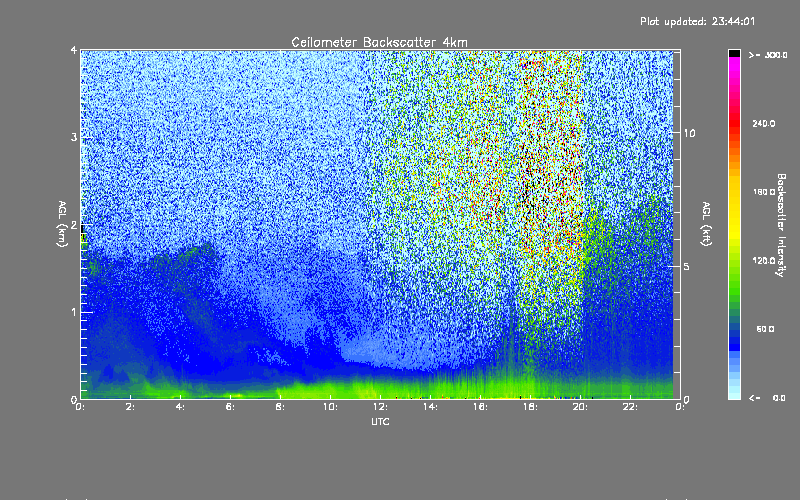Viewport: 800px width, 500px height.
Task: Click the "6:" UTC hour tick label
Action: (x=231, y=407)
